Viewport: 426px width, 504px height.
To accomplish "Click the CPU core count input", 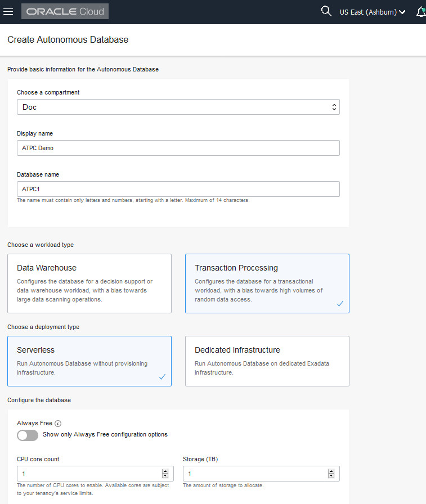I will [x=95, y=474].
